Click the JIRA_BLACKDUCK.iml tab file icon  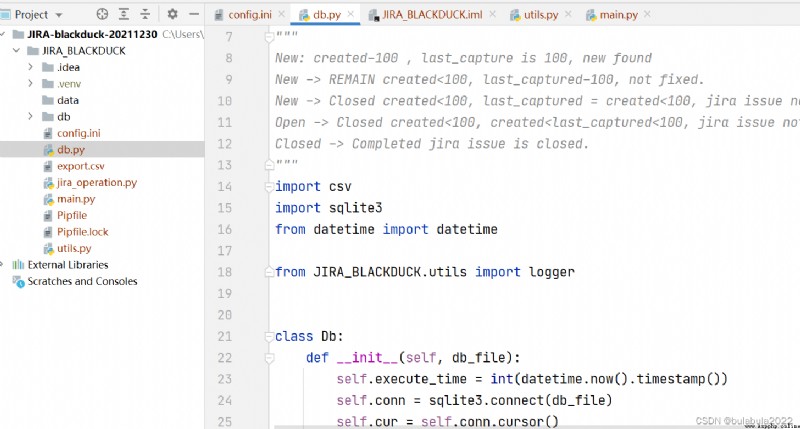click(x=374, y=15)
